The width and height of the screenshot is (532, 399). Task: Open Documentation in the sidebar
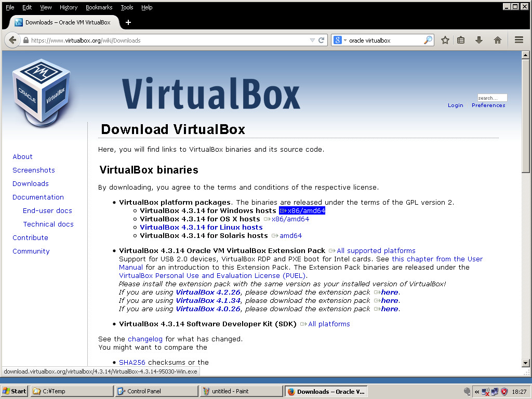[x=38, y=197]
